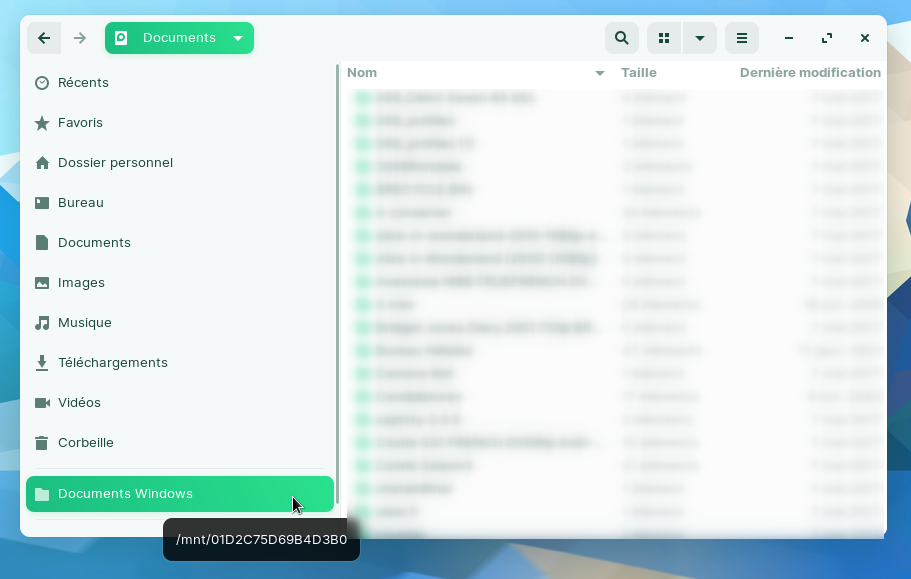Expand the view options dropdown arrow
This screenshot has height=579, width=911.
(700, 38)
